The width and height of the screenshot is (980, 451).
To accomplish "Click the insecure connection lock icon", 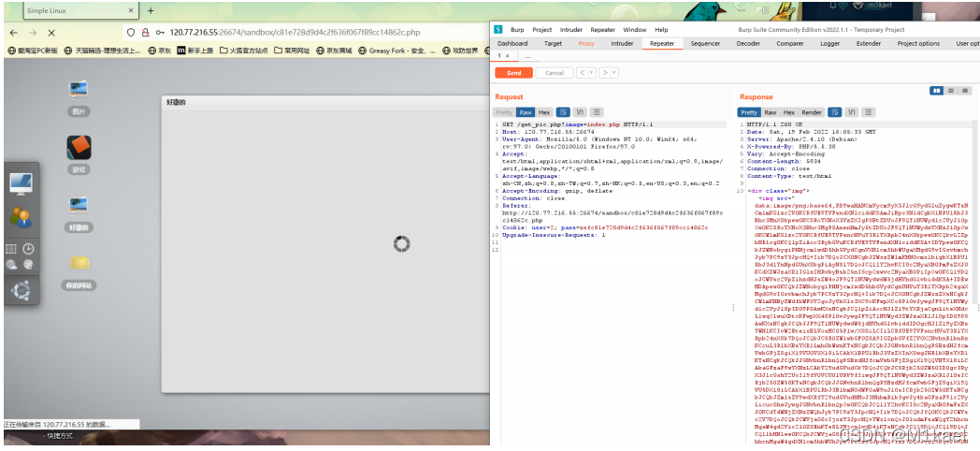I will pos(145,33).
